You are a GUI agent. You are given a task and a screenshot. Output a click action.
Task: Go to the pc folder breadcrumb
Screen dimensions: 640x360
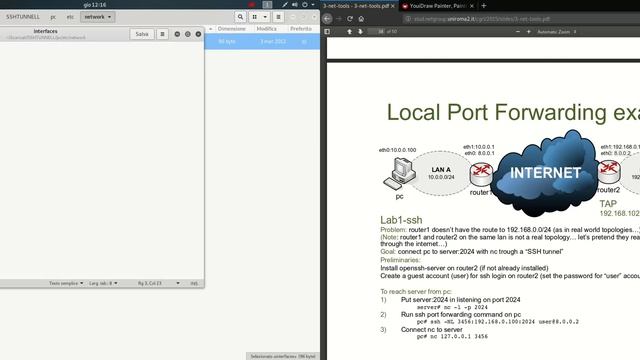(53, 17)
